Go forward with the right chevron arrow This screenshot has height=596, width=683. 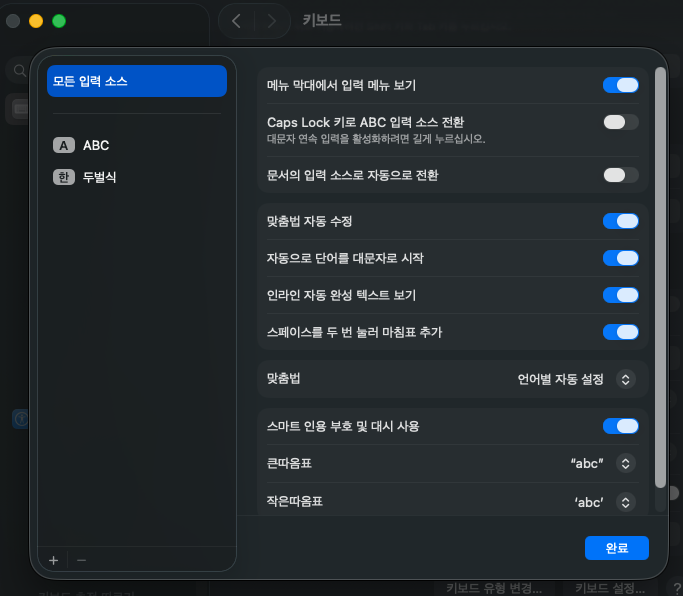tap(268, 20)
